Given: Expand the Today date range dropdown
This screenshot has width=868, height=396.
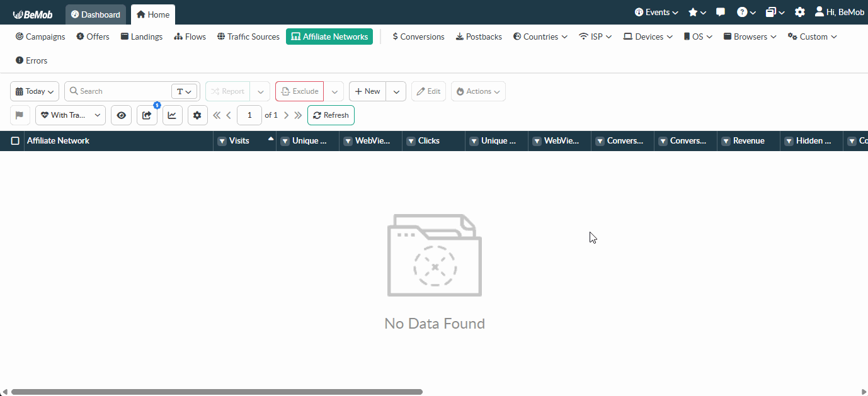Looking at the screenshot, I should pos(35,91).
